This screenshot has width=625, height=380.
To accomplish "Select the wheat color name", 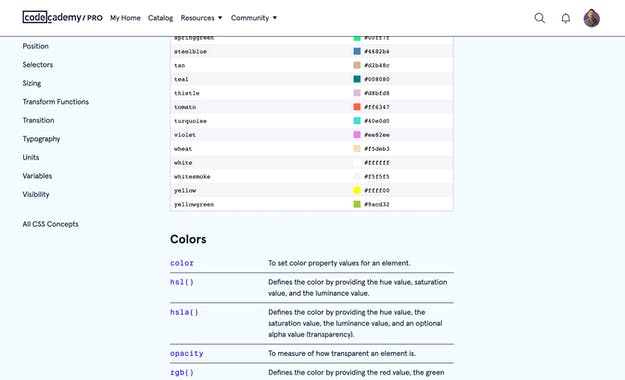I will pos(183,149).
